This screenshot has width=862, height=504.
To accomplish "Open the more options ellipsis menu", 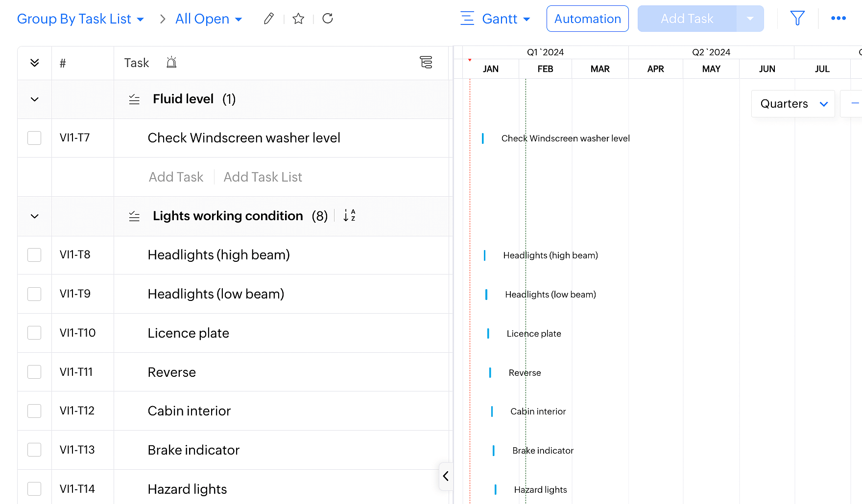I will pyautogui.click(x=838, y=19).
